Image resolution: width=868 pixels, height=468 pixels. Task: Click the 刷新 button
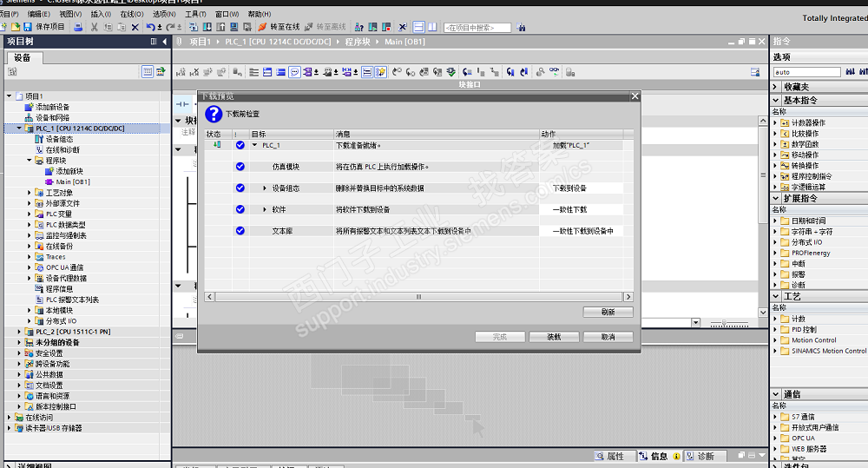[608, 312]
